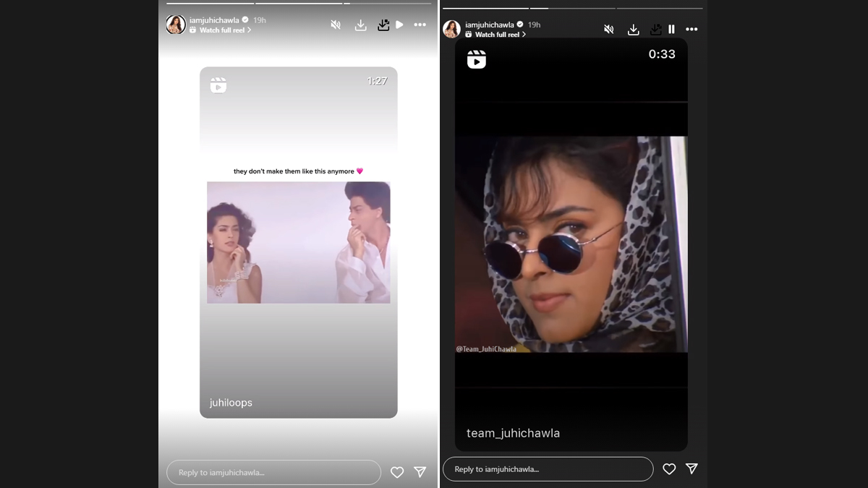Open juhiloops account label on reel card
The height and width of the screenshot is (488, 868).
click(x=231, y=403)
